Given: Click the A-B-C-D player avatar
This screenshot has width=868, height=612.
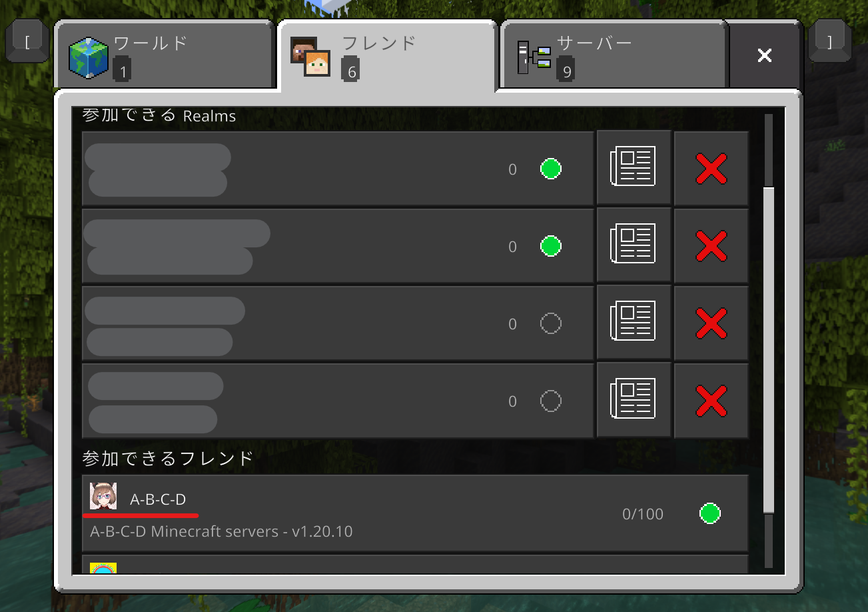Looking at the screenshot, I should click(103, 496).
